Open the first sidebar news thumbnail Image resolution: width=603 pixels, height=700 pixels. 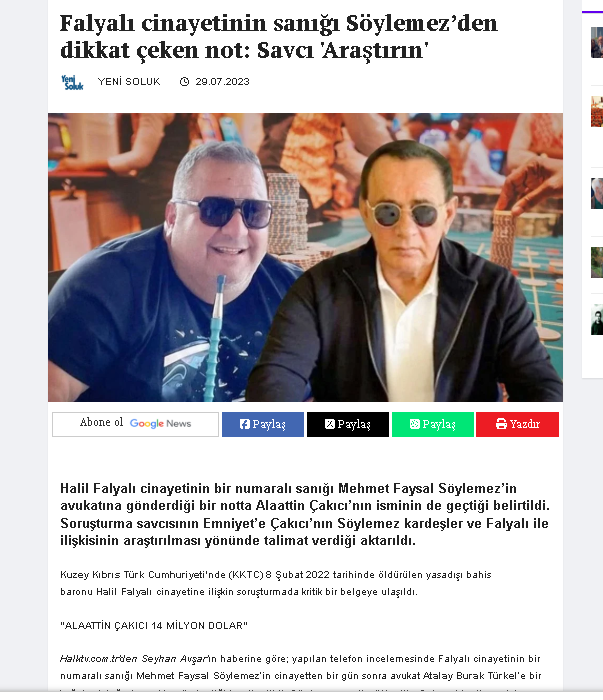tap(597, 42)
